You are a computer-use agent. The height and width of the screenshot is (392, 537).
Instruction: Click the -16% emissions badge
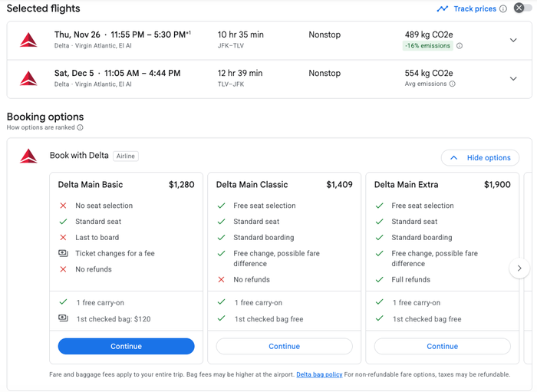427,45
